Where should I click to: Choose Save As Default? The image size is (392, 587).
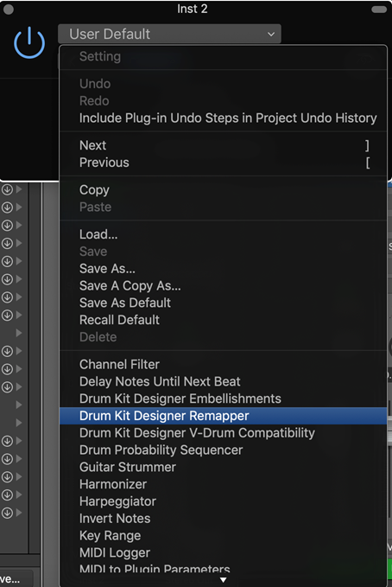[224, 303]
